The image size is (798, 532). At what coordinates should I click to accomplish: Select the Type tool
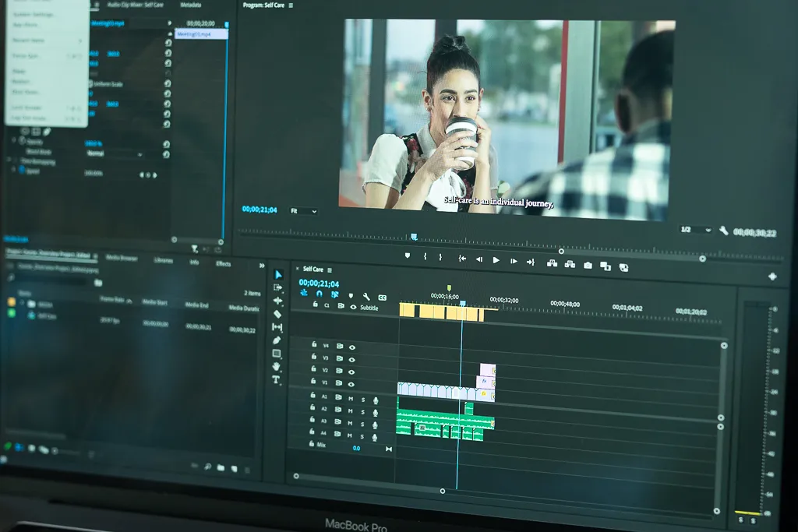click(276, 379)
